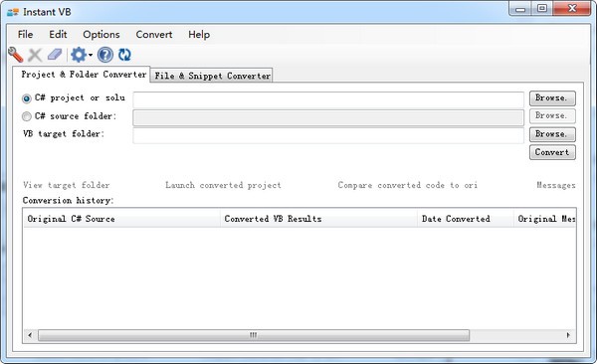Viewport: 597px width, 364px height.
Task: Expand the gear icon dropdown arrow
Action: click(x=91, y=56)
